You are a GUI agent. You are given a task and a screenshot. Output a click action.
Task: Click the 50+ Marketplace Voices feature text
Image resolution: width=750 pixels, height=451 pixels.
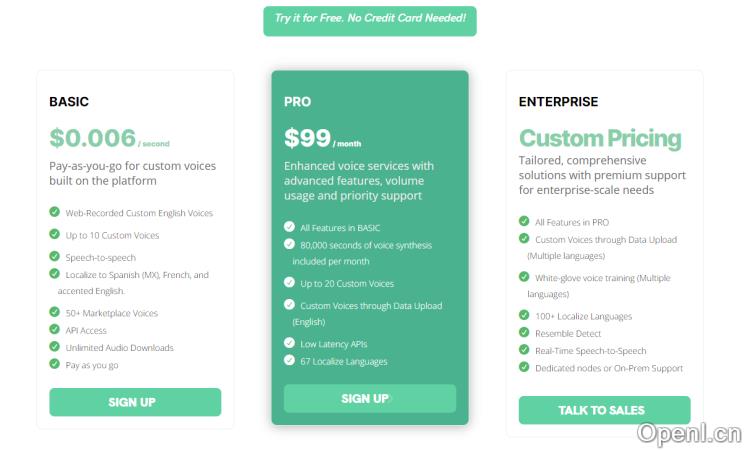point(112,313)
